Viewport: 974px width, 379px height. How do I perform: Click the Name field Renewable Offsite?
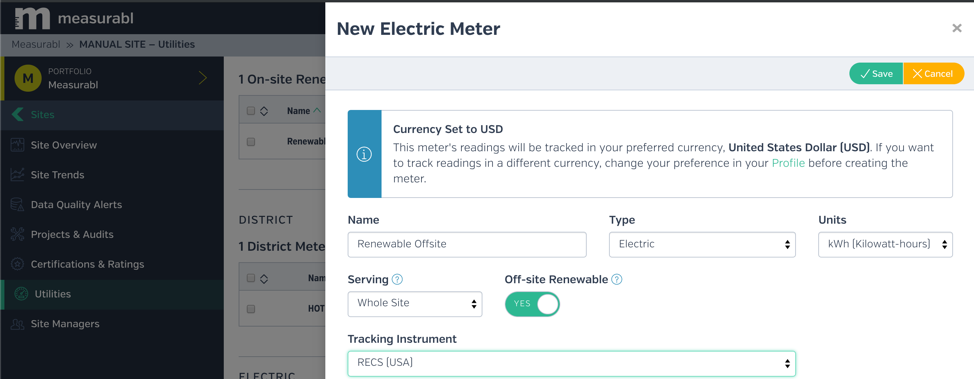coord(467,244)
